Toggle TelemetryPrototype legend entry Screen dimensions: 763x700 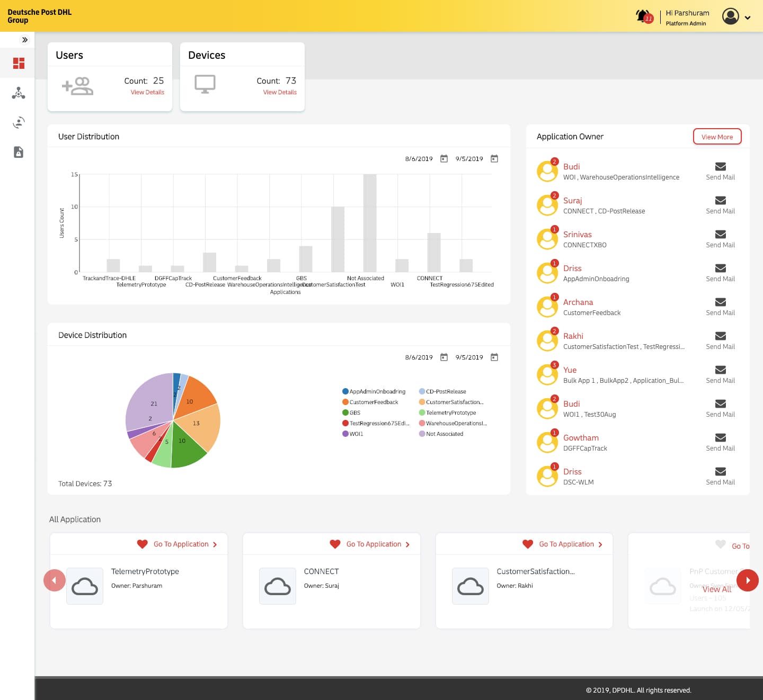pos(447,412)
